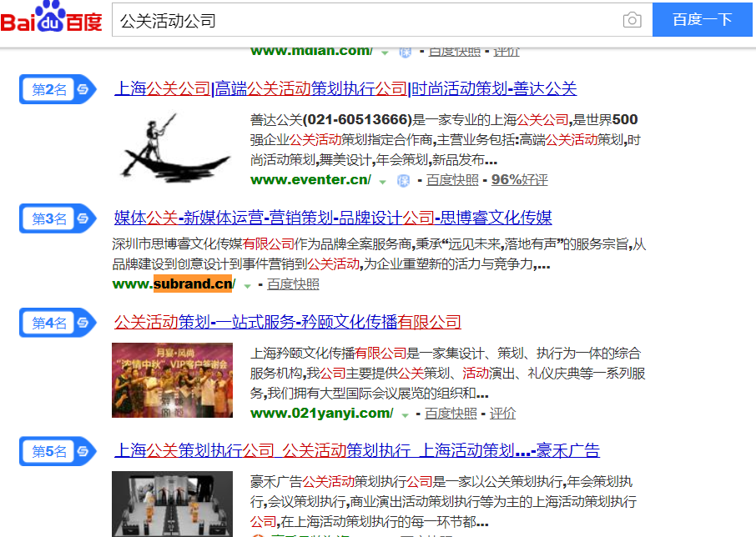
Task: Expand dropdown arrow beside www.mdian.com
Action: [x=385, y=53]
